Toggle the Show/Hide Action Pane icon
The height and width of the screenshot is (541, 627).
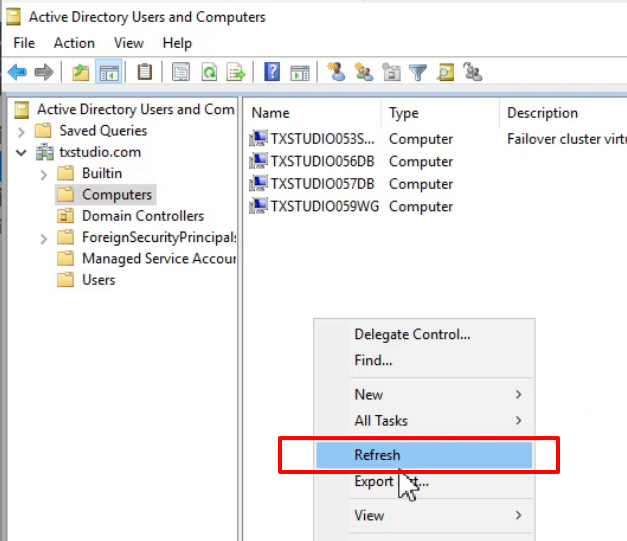click(300, 72)
